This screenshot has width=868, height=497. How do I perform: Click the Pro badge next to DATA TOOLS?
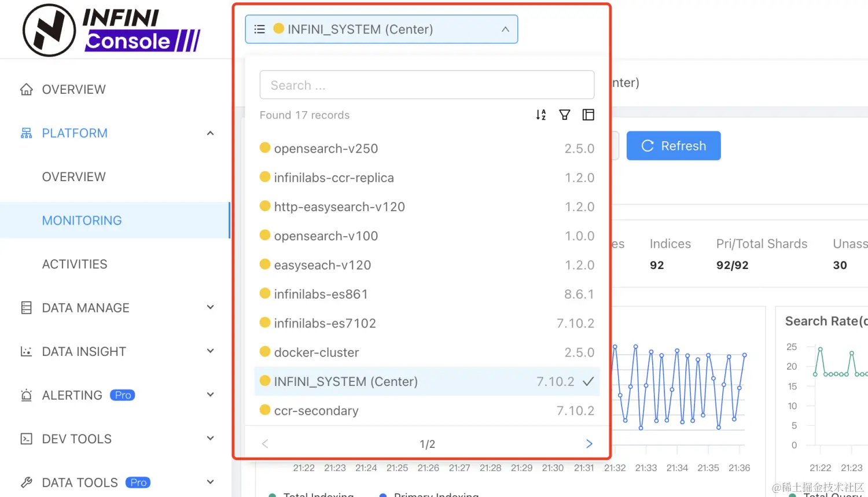point(138,483)
